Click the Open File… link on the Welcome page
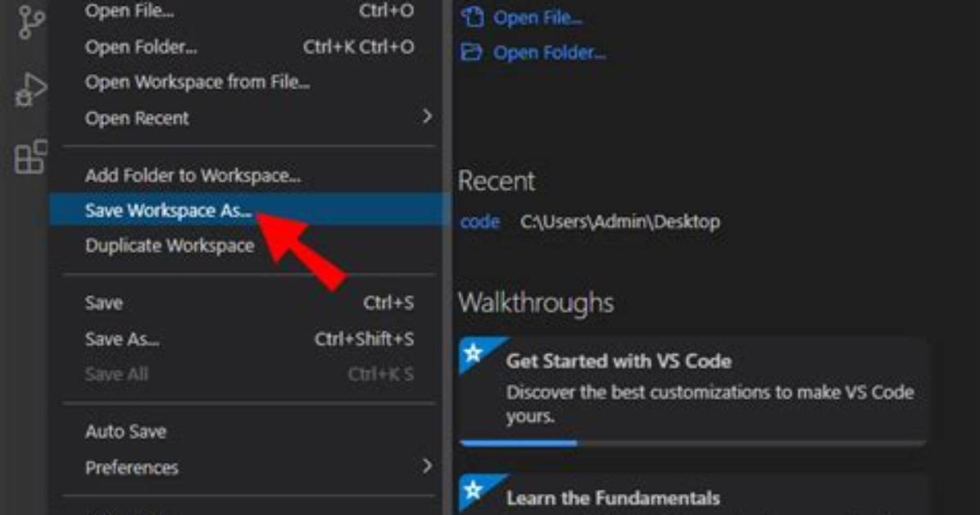The image size is (980, 515). 538,17
